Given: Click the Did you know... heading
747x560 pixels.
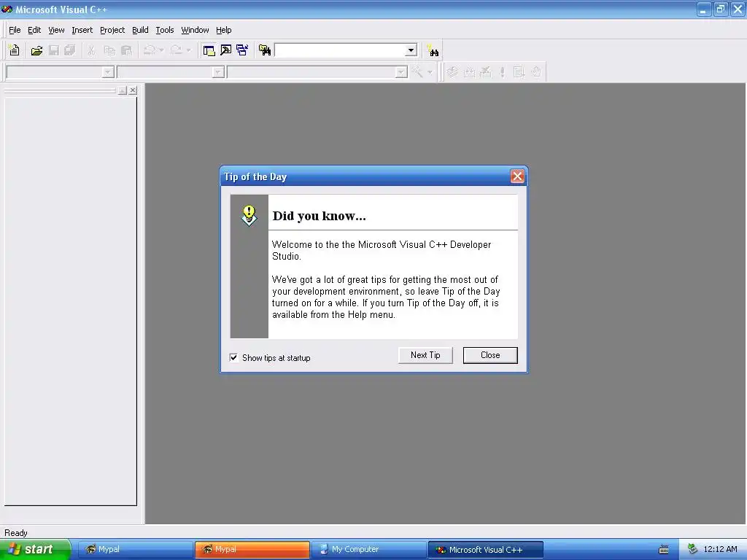Looking at the screenshot, I should (x=320, y=216).
